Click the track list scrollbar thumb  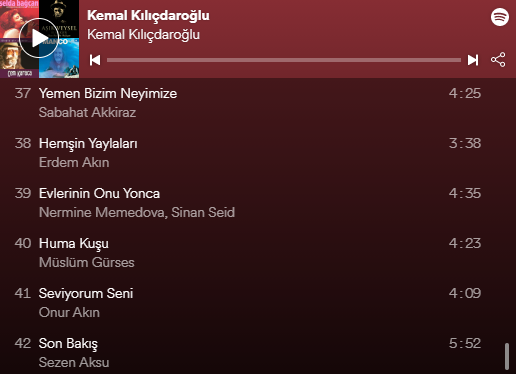[x=507, y=356]
